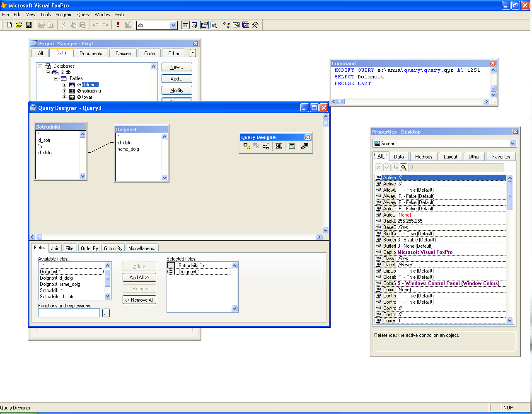Open the Data Session window icon
Image resolution: width=532 pixels, height=414 pixels.
tap(195, 25)
